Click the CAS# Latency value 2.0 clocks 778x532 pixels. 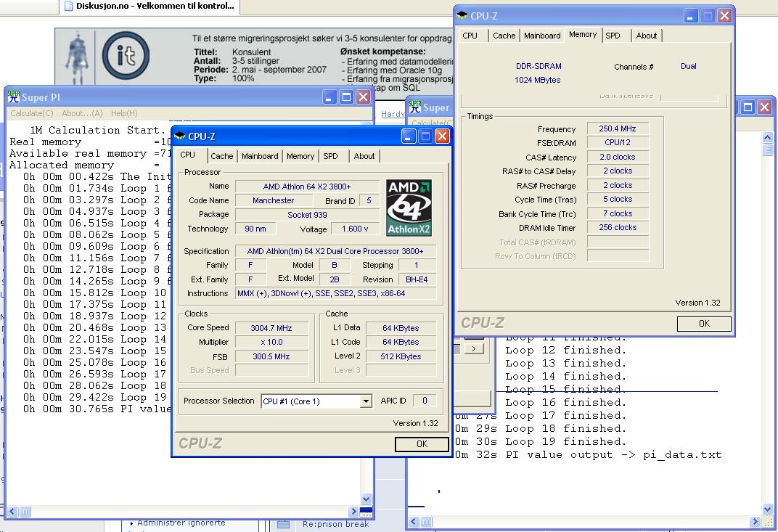click(x=618, y=157)
